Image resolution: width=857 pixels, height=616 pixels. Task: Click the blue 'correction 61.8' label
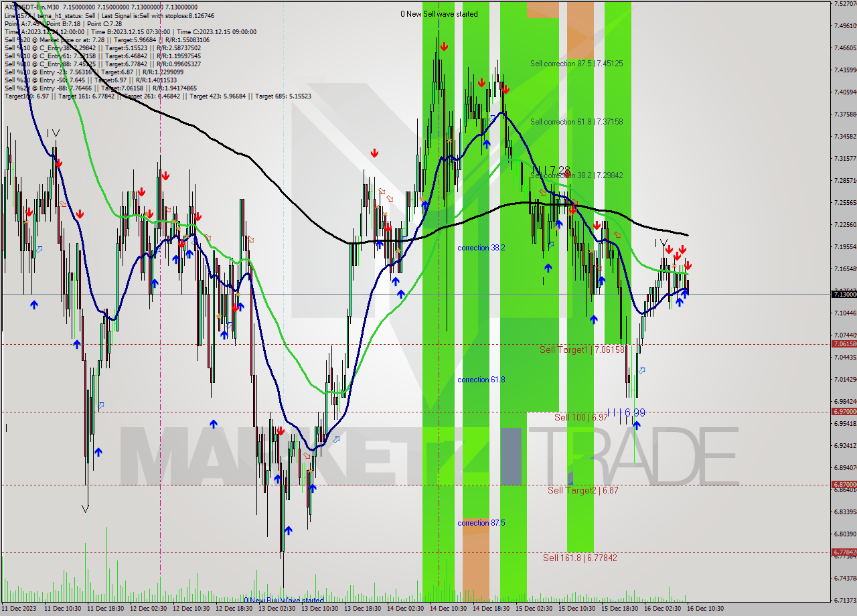(x=481, y=380)
